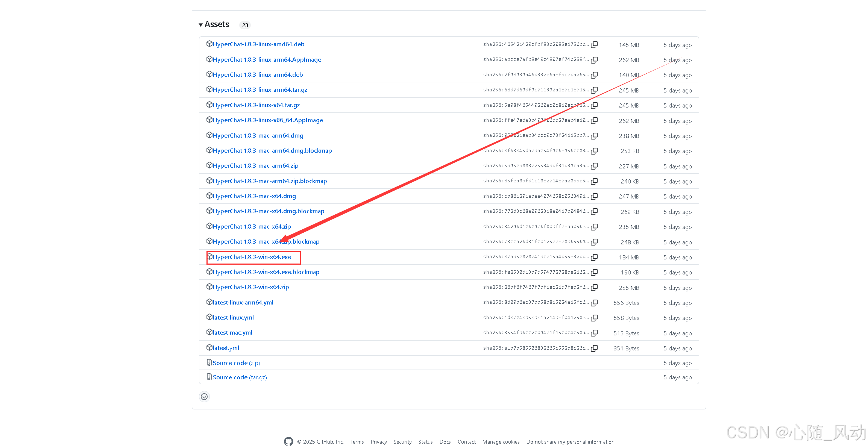Copy sha256 for win-x64.exe.blockmap
The height and width of the screenshot is (447, 868).
click(x=594, y=272)
